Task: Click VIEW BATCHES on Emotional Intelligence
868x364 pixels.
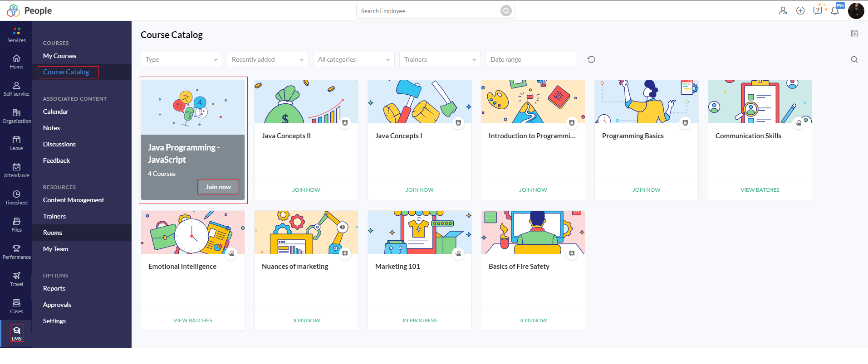Action: [x=193, y=320]
